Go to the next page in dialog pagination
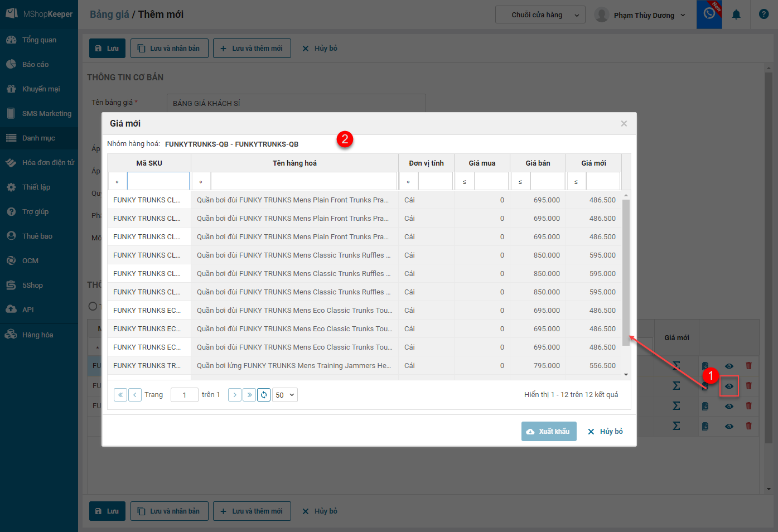The width and height of the screenshot is (778, 532). point(235,395)
